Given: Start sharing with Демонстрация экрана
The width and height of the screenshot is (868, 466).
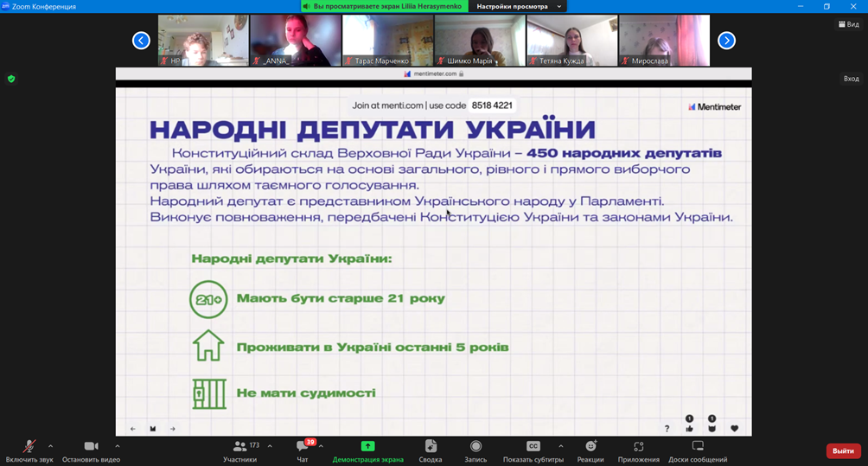Looking at the screenshot, I should point(367,450).
